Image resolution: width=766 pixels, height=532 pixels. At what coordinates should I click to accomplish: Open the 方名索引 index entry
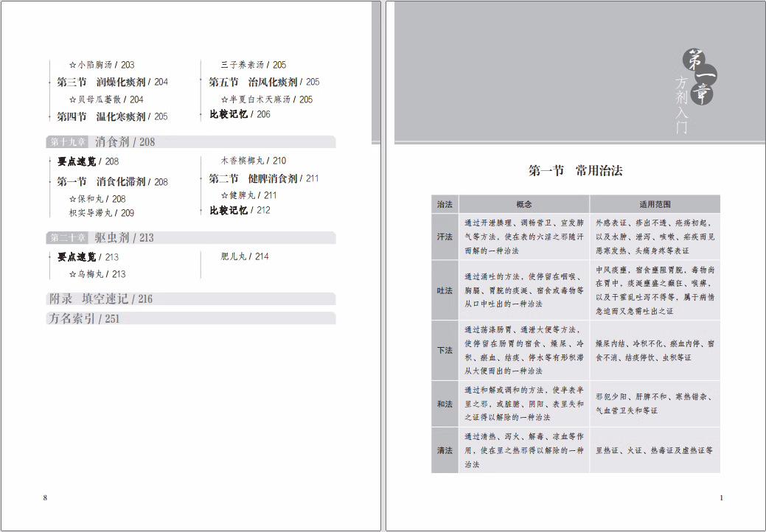[x=83, y=319]
